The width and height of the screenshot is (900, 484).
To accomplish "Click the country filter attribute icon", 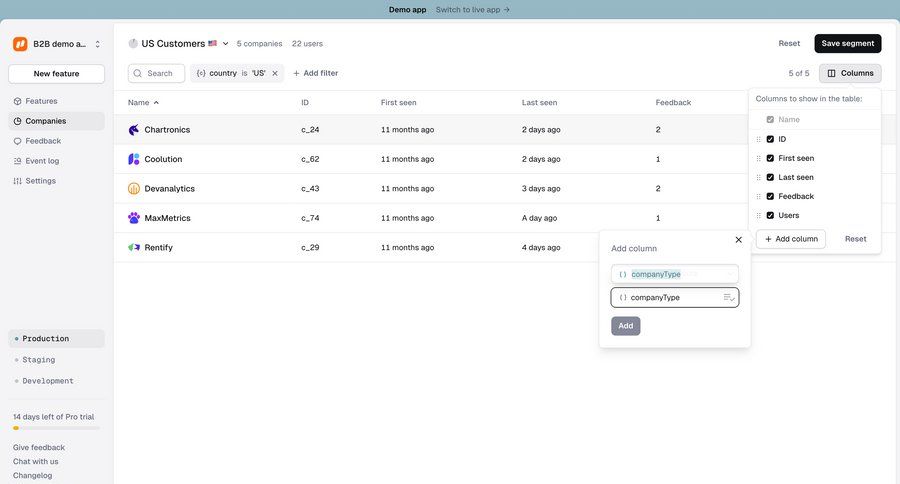I will click(201, 73).
